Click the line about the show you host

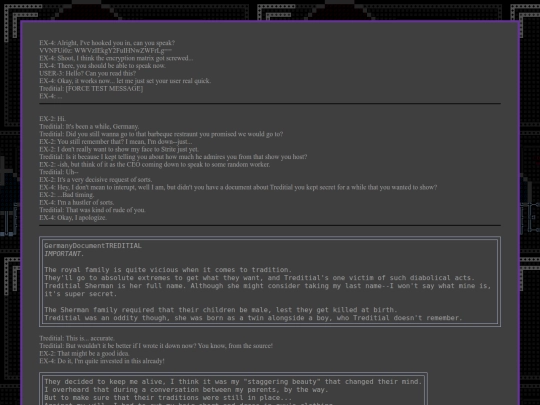click(173, 157)
